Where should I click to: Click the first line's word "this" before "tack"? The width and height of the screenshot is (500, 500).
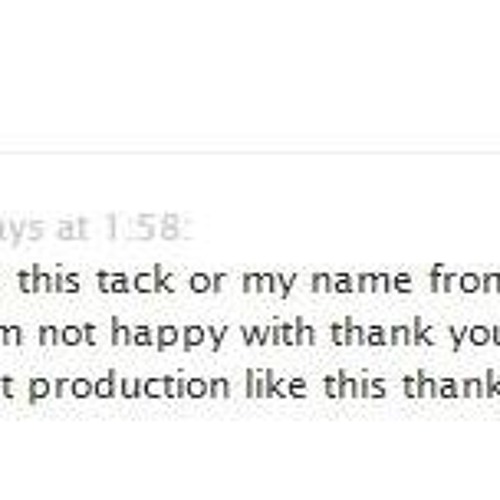coord(50,281)
